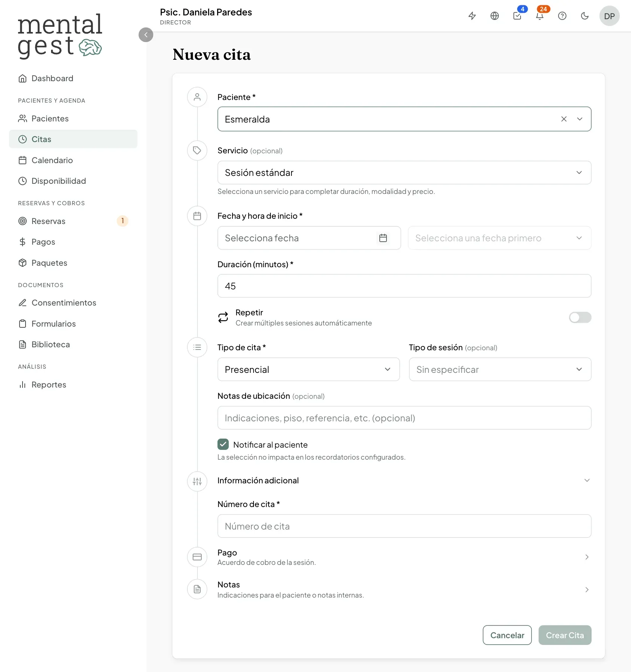Open the DP user avatar menu
This screenshot has width=631, height=672.
pyautogui.click(x=609, y=16)
